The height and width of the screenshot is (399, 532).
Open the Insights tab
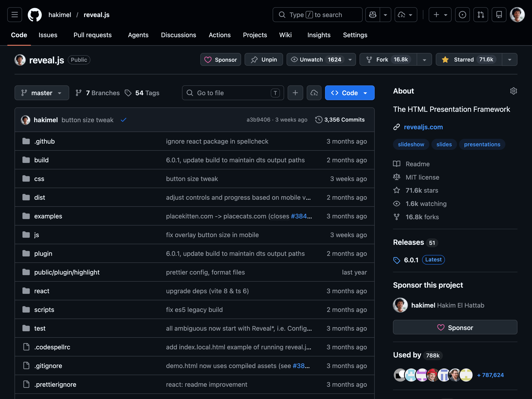(319, 35)
